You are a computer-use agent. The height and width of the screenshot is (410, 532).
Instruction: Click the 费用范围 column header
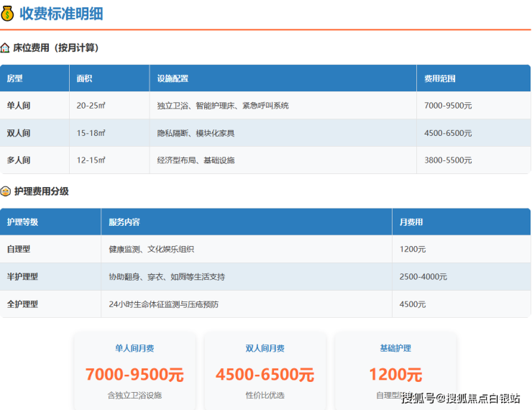pos(440,78)
